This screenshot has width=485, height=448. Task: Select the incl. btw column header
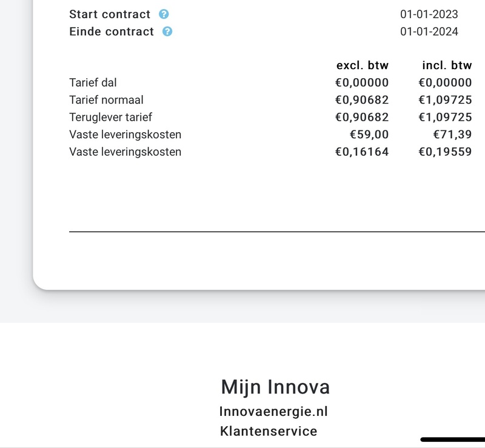tap(447, 65)
